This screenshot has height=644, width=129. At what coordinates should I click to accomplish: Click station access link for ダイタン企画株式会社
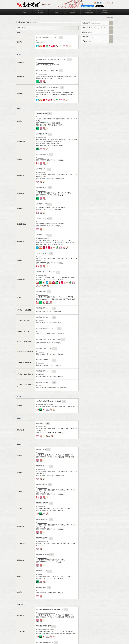tap(40, 321)
